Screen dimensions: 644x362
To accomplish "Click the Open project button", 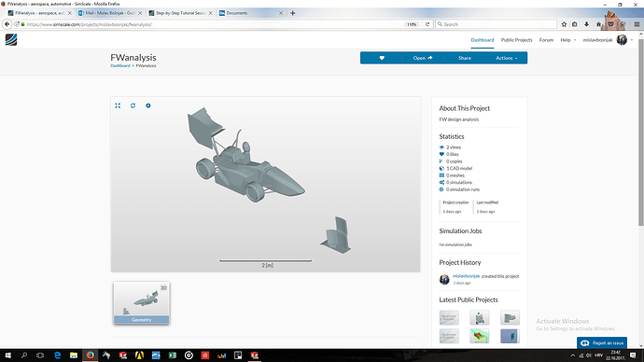I will tap(423, 58).
